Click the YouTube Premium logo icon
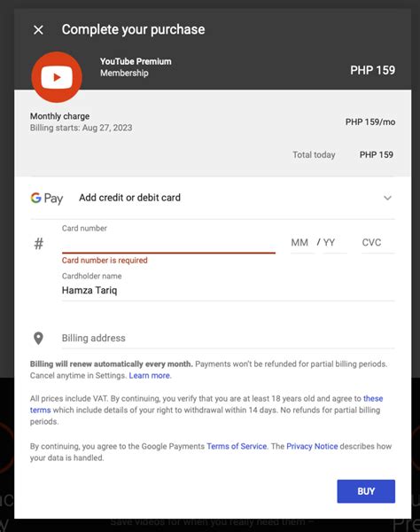The image size is (420, 532). pyautogui.click(x=57, y=77)
